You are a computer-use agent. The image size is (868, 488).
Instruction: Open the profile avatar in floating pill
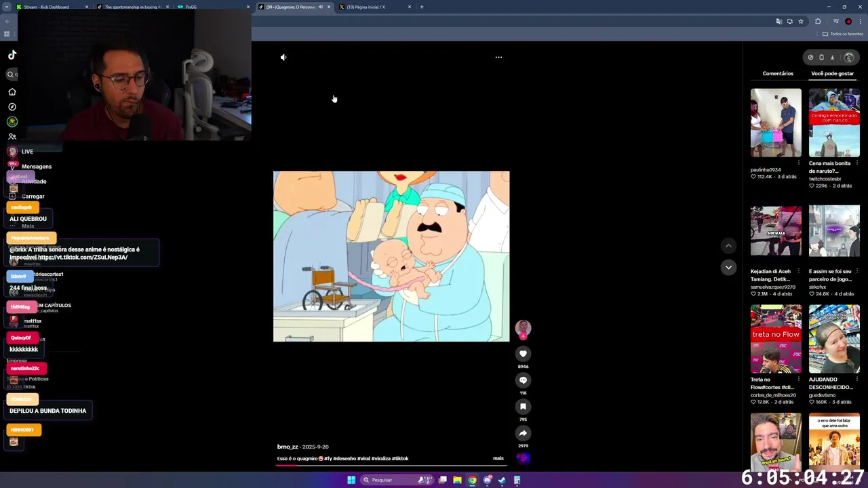click(848, 58)
